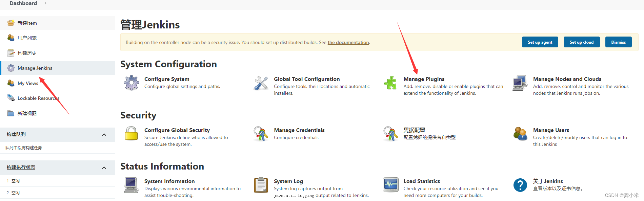The image size is (644, 201).
Task: Open Manage Nodes and Clouds link
Action: pyautogui.click(x=567, y=79)
